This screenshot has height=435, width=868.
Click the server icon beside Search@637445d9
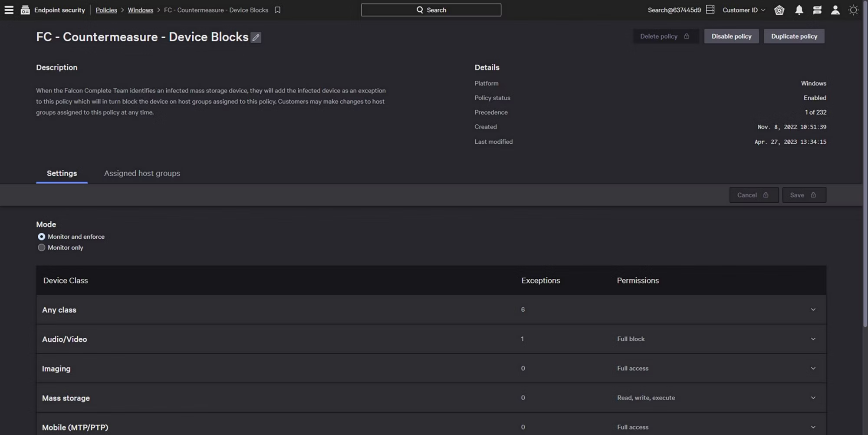[x=710, y=10]
